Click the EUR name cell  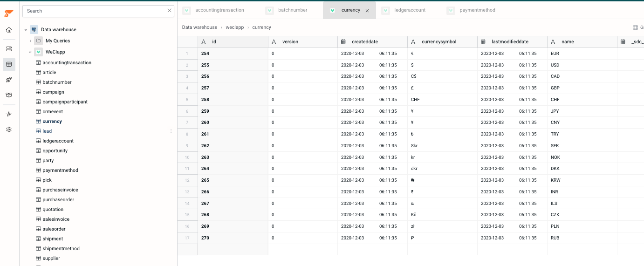pos(582,54)
